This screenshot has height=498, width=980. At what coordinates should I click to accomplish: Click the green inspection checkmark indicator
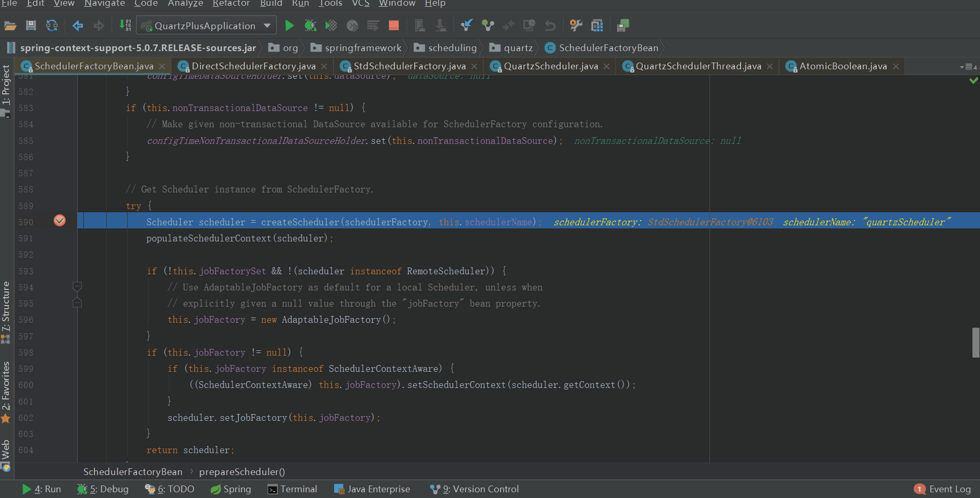973,81
